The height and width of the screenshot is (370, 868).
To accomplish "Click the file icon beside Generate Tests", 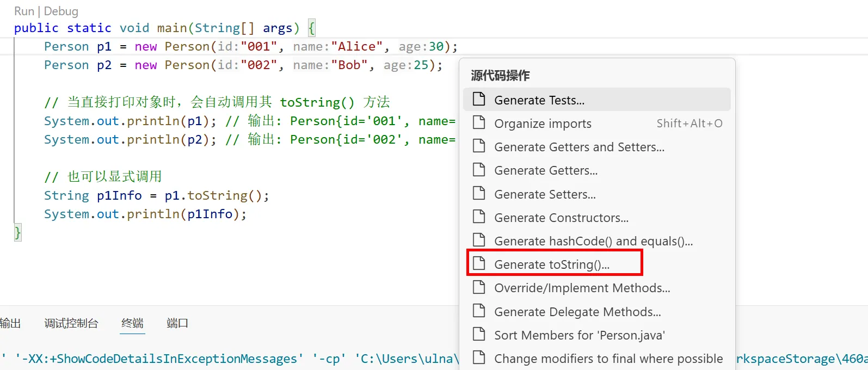I will 479,100.
